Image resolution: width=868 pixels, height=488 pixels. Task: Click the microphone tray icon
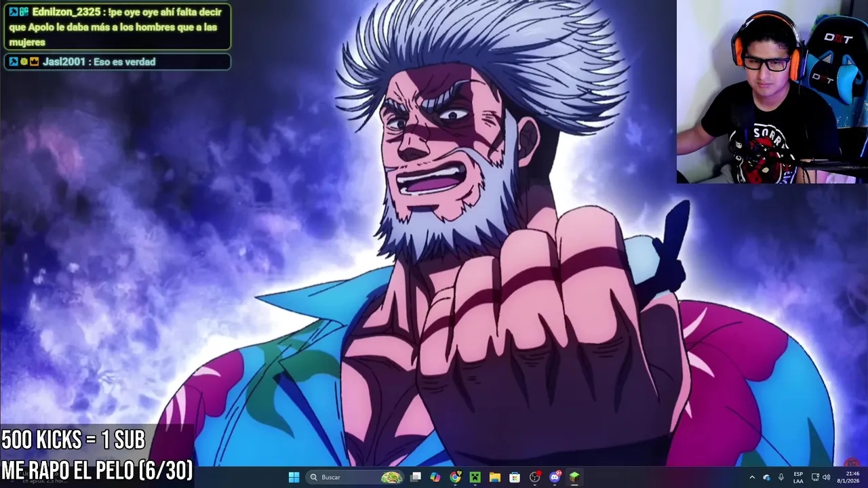point(781,477)
